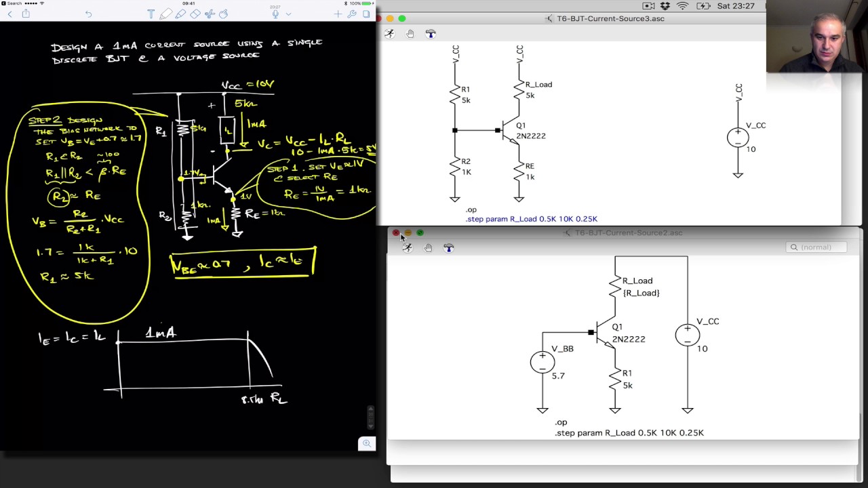The height and width of the screenshot is (488, 868).
Task: Tap the microphone recording icon
Action: 275,14
